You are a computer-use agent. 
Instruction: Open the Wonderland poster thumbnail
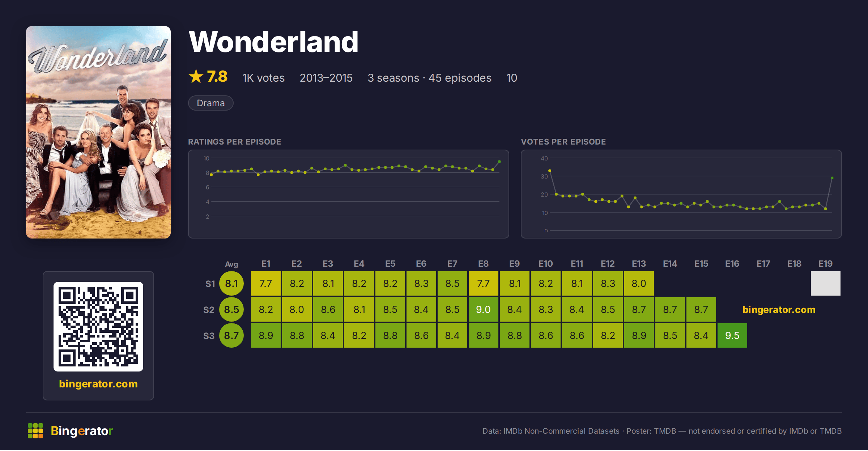click(x=98, y=132)
